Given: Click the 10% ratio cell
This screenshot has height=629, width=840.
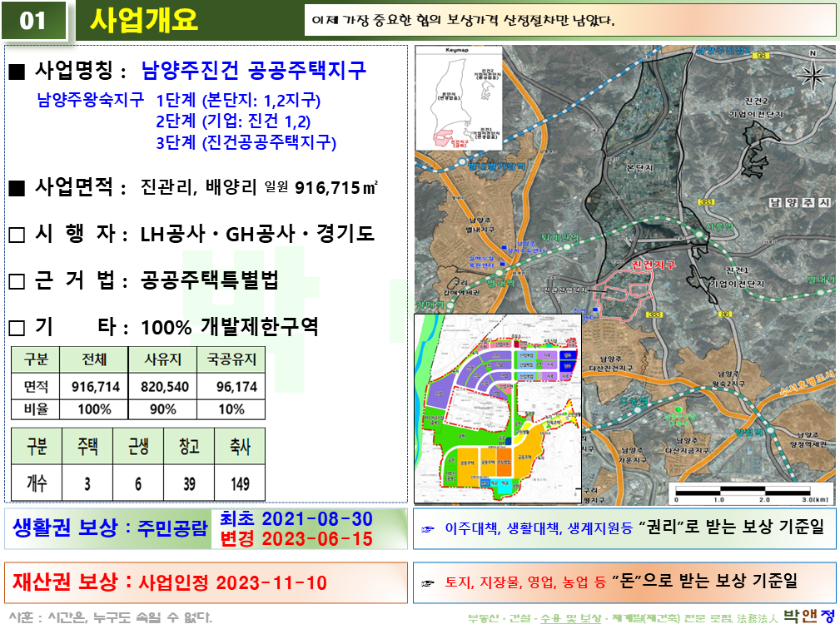Looking at the screenshot, I should coord(231,409).
